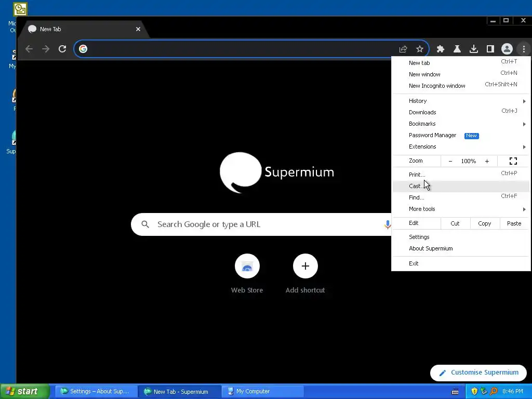Expand the Extensions submenu
Viewport: 532px width, 399px height.
pos(461,147)
